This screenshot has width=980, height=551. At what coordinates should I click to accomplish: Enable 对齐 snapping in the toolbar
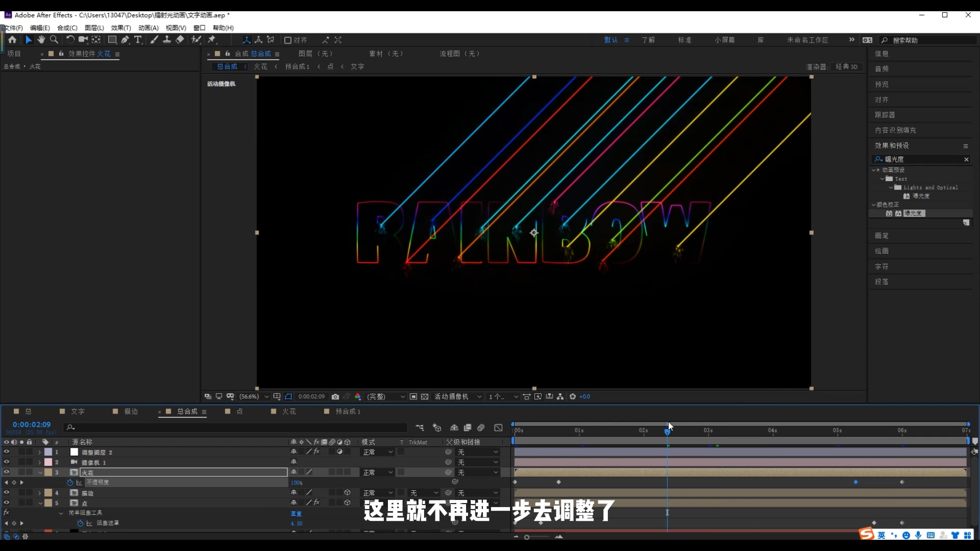tap(288, 40)
